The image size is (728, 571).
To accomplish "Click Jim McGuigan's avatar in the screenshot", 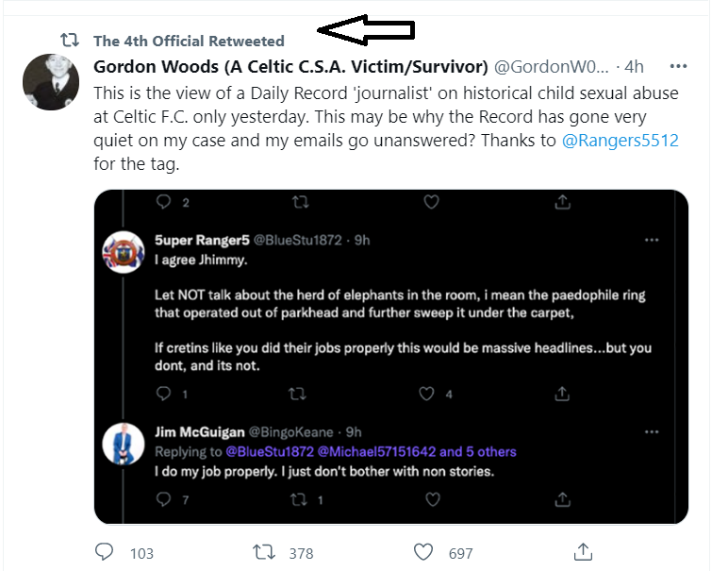I will coord(123,444).
